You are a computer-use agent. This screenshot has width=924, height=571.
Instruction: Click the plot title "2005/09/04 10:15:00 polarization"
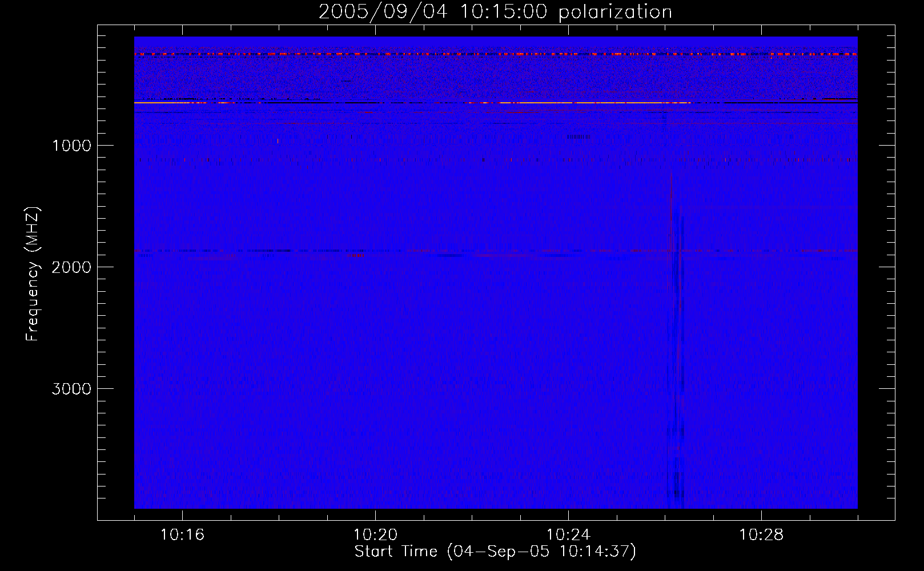point(495,12)
